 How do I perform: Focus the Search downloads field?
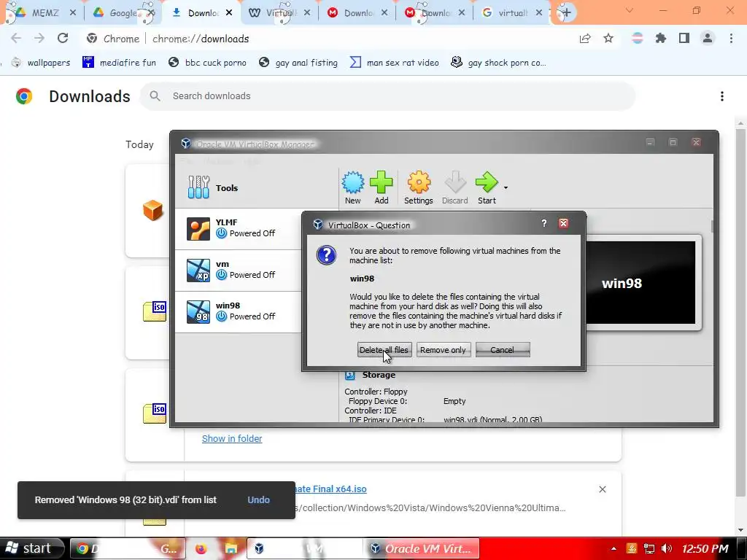click(388, 96)
